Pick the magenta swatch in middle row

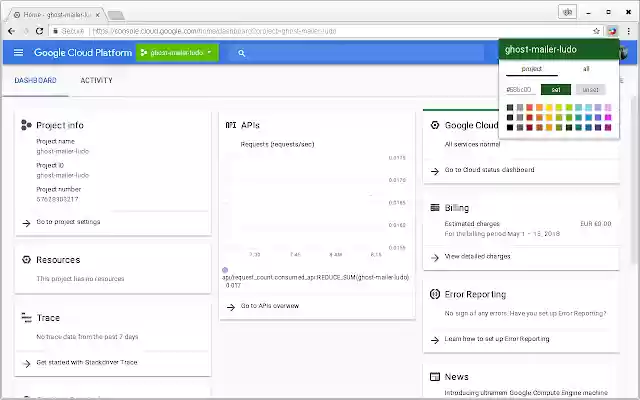(x=608, y=117)
